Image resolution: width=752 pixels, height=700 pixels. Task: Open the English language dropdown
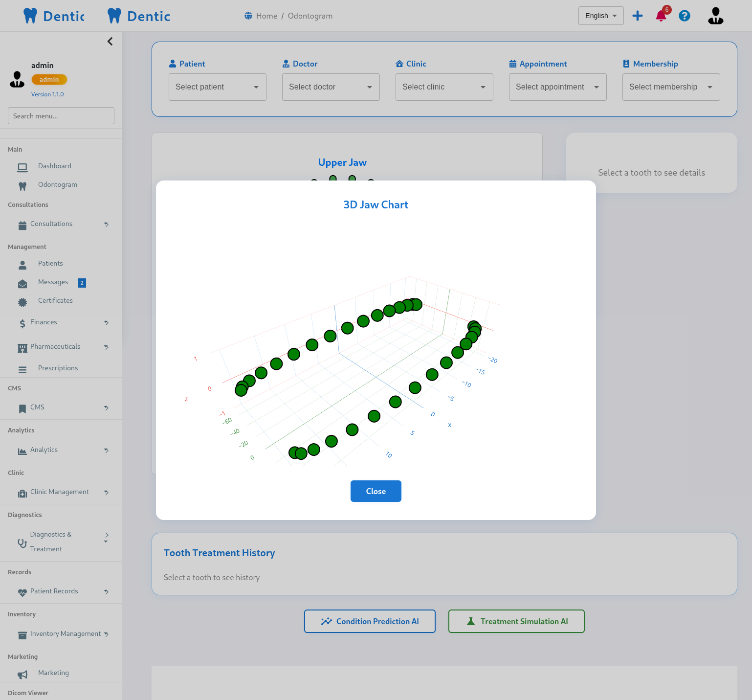pyautogui.click(x=600, y=16)
